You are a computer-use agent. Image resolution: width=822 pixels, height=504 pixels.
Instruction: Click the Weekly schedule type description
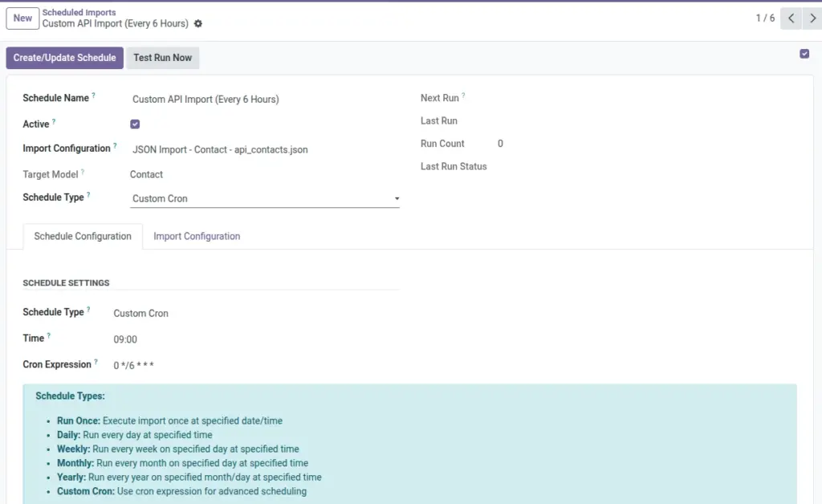tap(177, 449)
